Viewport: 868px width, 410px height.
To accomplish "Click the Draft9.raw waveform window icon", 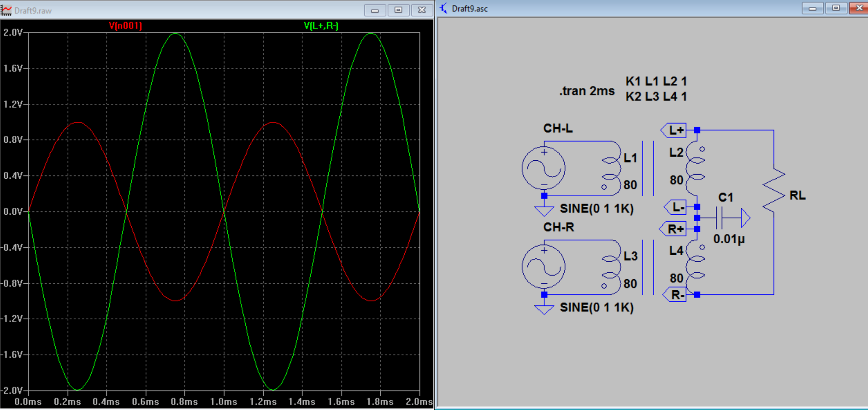I will click(6, 10).
